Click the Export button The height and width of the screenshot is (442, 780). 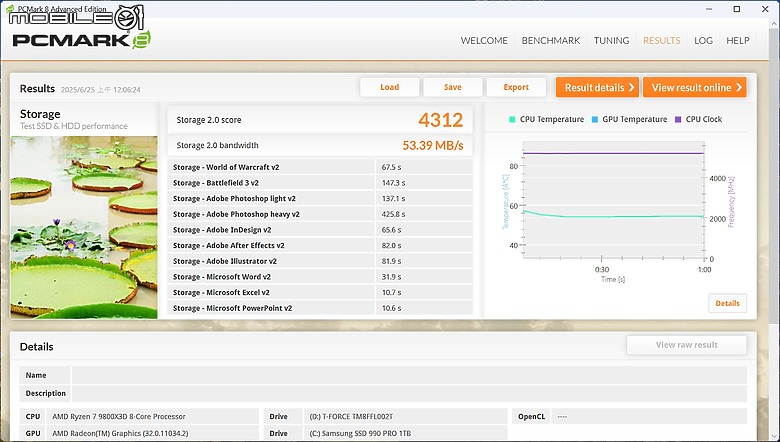[516, 87]
